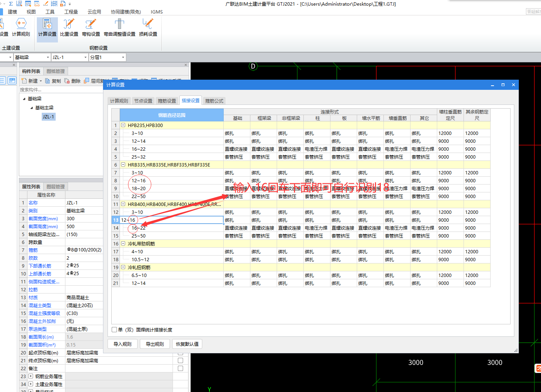
Task: Close the 构件列表 panel with X
Action: [186, 65]
